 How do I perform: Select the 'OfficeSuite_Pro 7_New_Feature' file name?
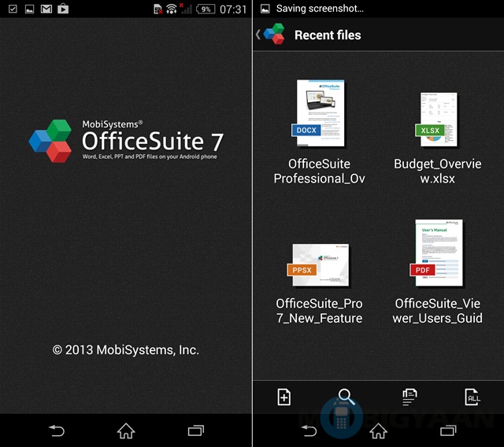pos(319,311)
